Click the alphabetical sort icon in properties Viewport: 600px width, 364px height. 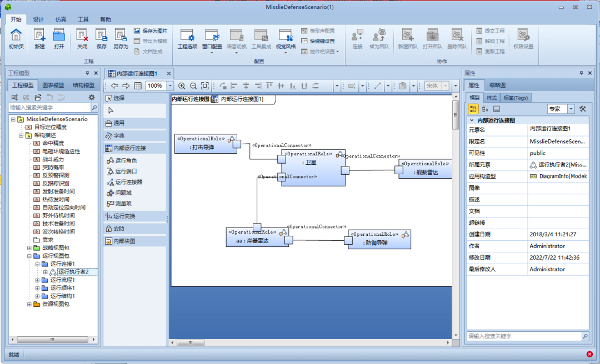[x=485, y=109]
